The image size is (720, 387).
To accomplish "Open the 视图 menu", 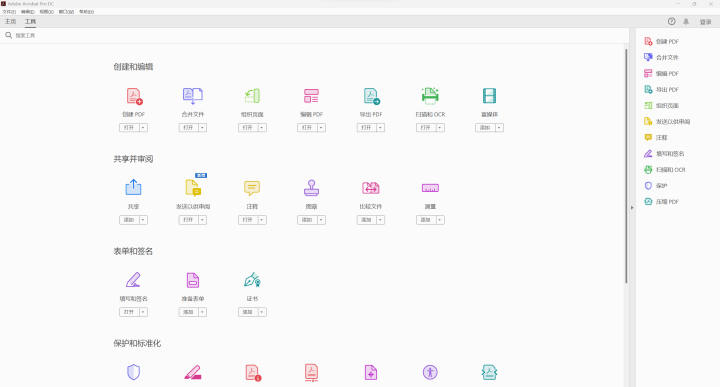I will [46, 12].
